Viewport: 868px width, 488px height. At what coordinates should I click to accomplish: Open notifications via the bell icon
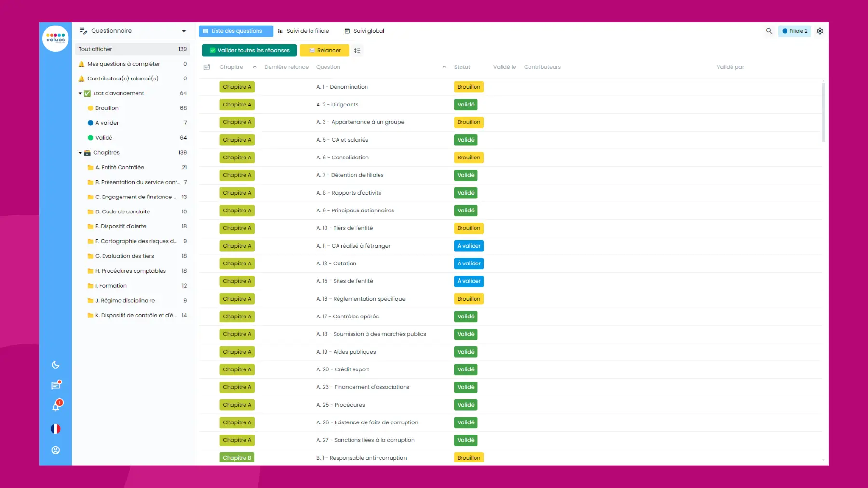(x=55, y=406)
